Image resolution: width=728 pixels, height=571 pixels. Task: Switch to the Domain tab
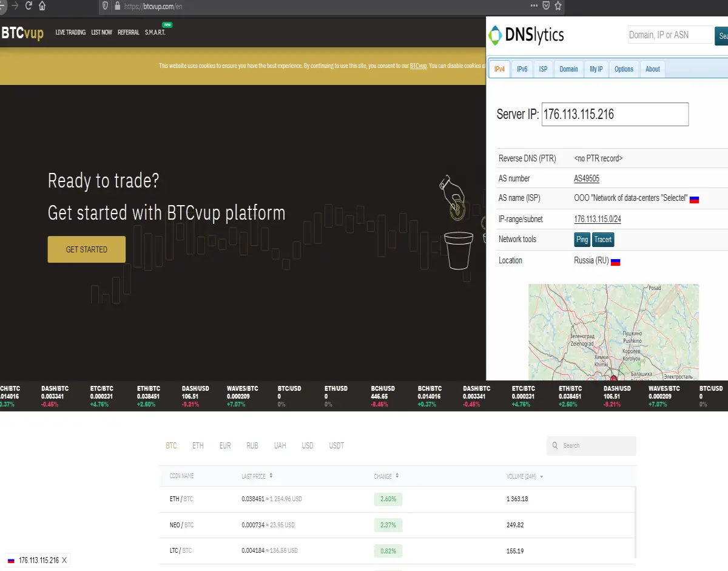click(568, 69)
